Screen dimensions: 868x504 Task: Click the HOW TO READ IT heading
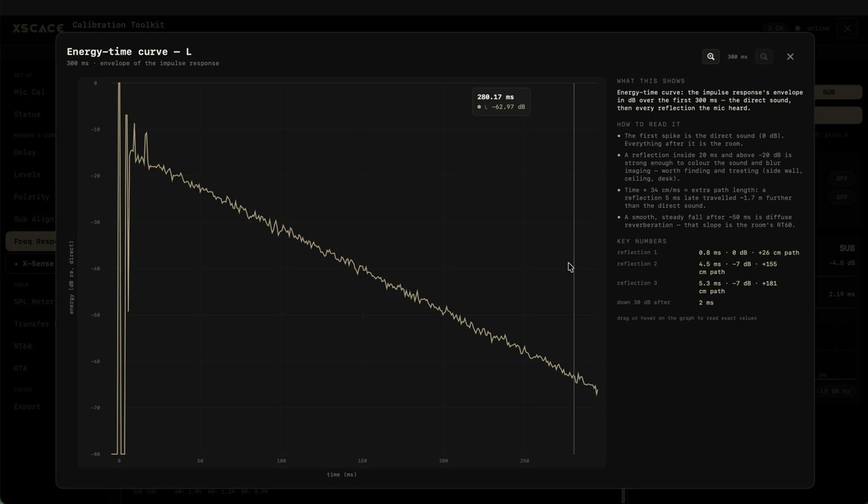coord(649,124)
